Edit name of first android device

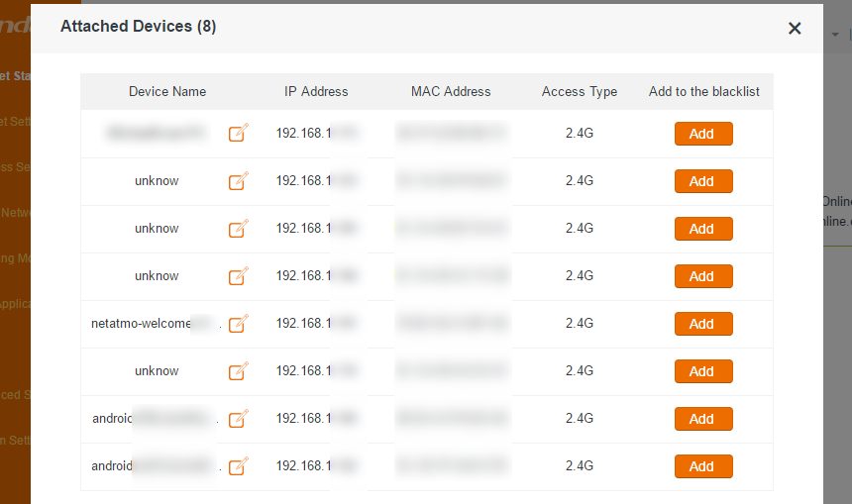238,418
